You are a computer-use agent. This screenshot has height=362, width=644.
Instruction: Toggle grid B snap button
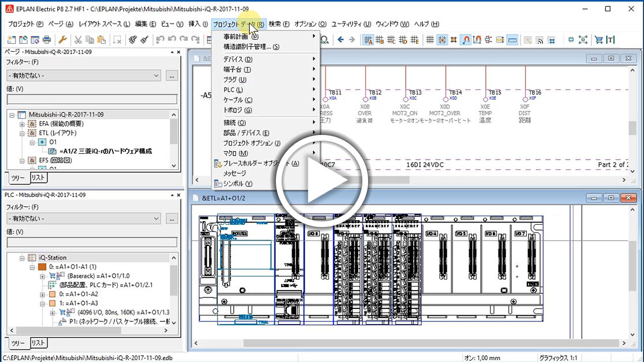click(380, 40)
